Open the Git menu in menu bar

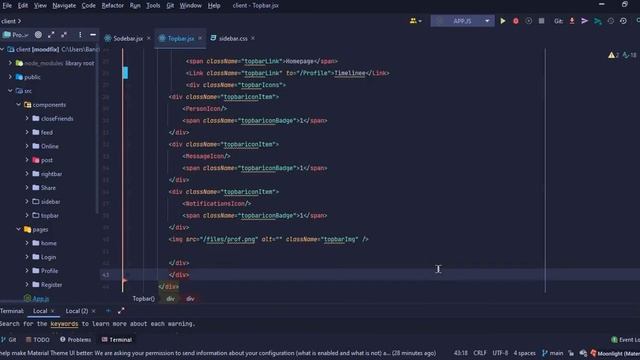[170, 6]
